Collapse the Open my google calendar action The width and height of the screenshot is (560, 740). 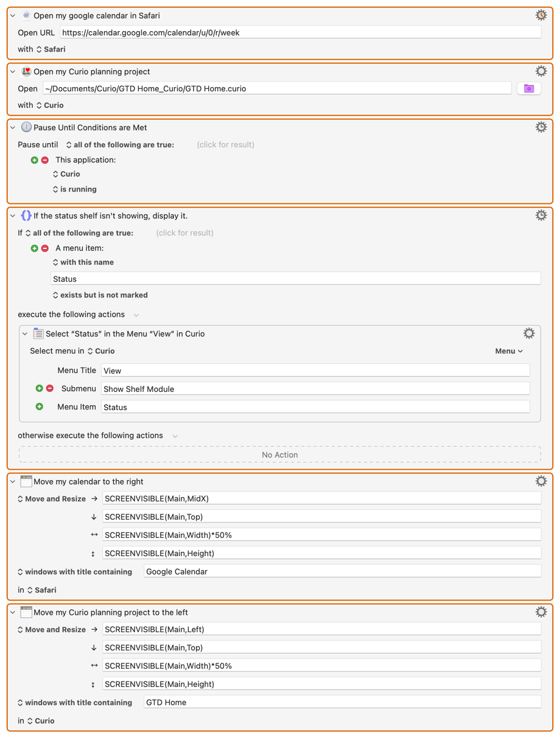(13, 16)
